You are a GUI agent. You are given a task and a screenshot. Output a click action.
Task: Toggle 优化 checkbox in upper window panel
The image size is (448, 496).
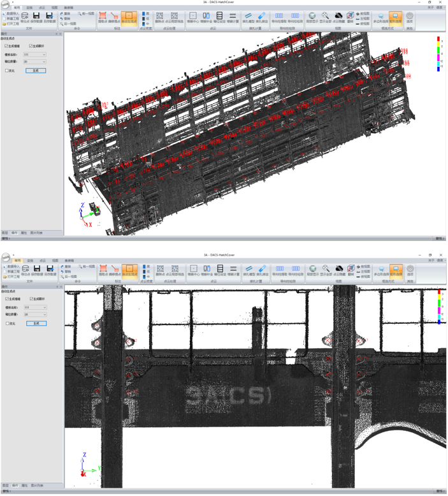[7, 71]
